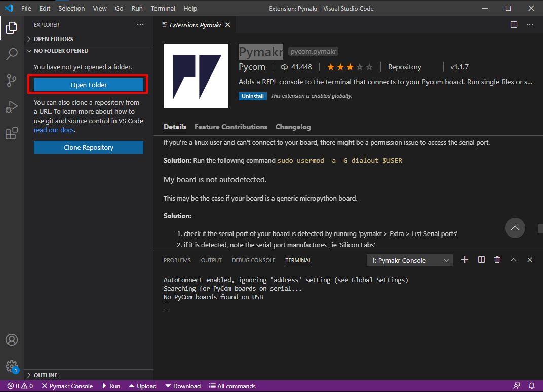Collapse the No Folder Opened section
This screenshot has width=543, height=392.
[89, 51]
